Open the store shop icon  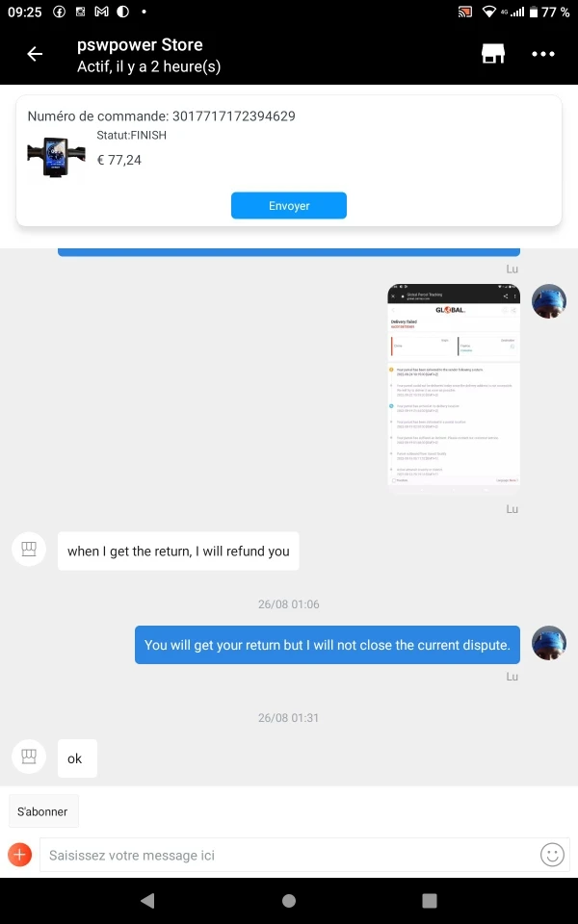(x=493, y=54)
